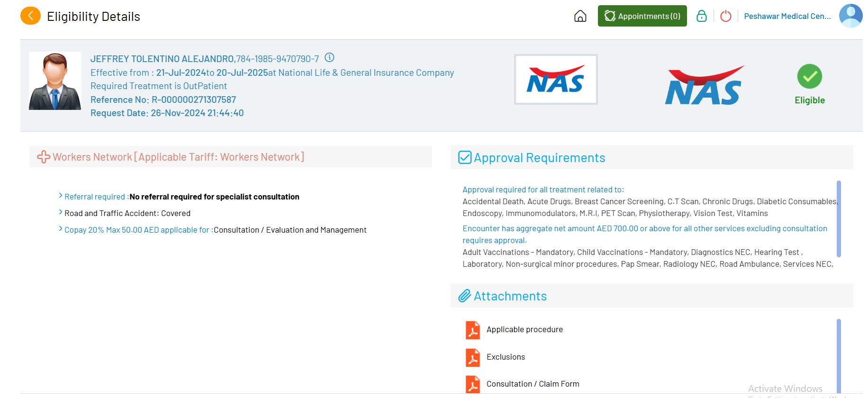Viewport: 868px width, 398px height.
Task: Open the Applicable procedure PDF icon
Action: [472, 330]
